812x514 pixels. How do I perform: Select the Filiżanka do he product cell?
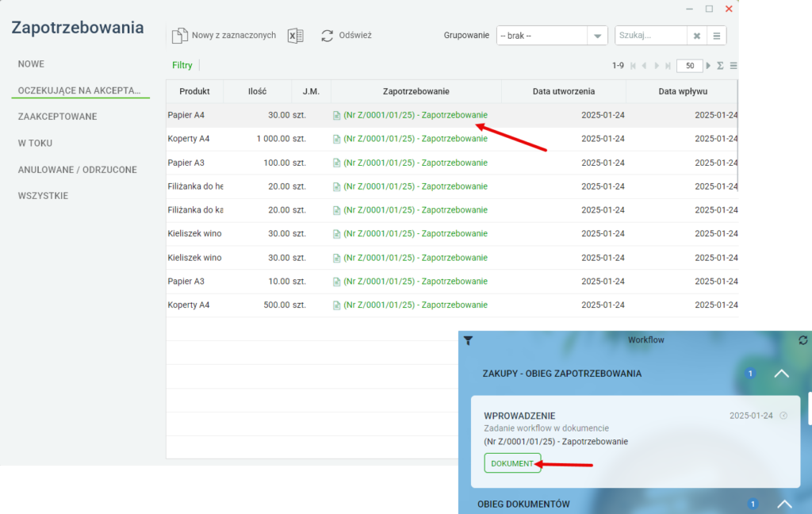(195, 186)
